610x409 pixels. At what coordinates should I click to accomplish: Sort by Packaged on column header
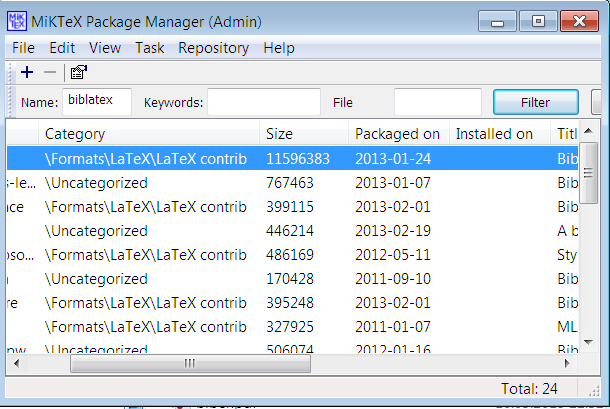pos(397,134)
